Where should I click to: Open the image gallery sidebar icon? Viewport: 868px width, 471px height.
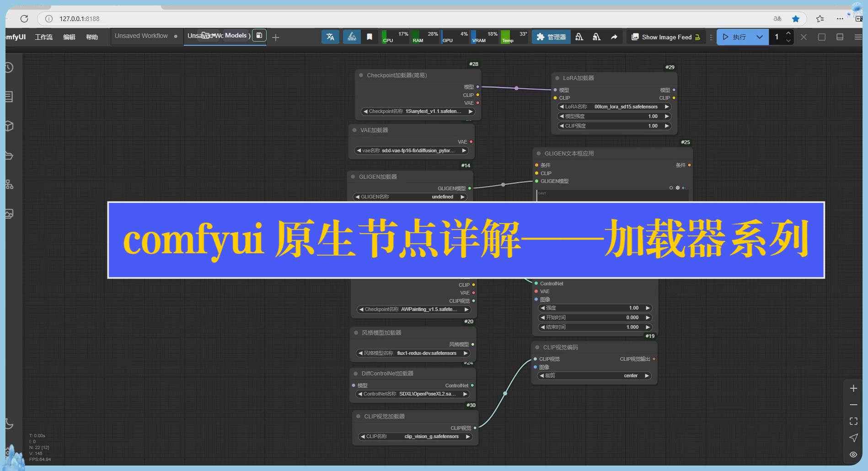point(9,214)
